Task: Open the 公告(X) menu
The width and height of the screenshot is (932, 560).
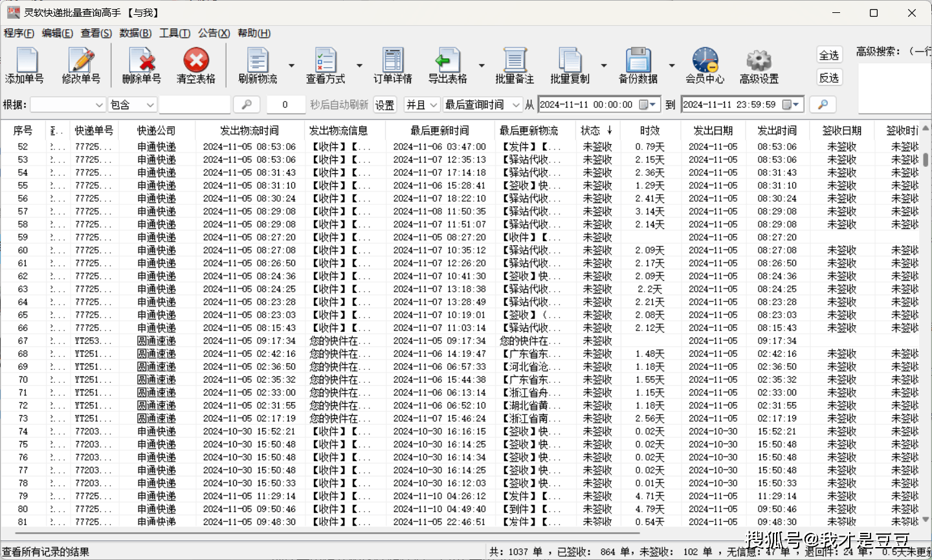Action: click(x=214, y=33)
